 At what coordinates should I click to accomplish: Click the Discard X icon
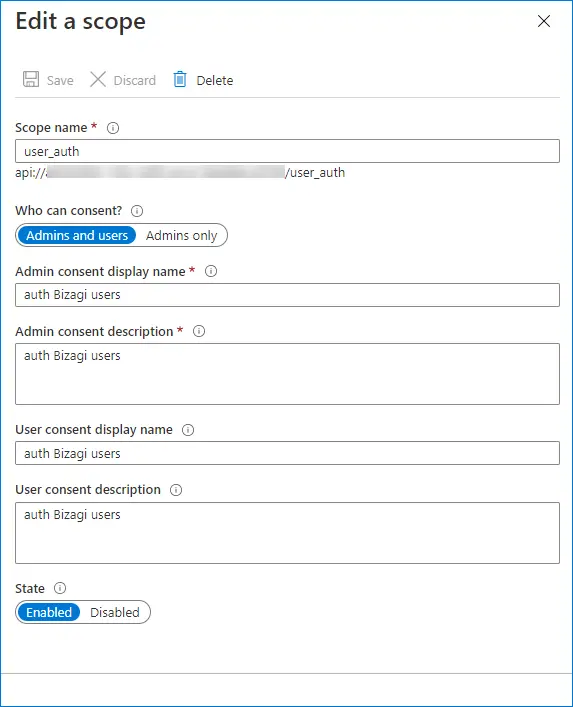[98, 79]
